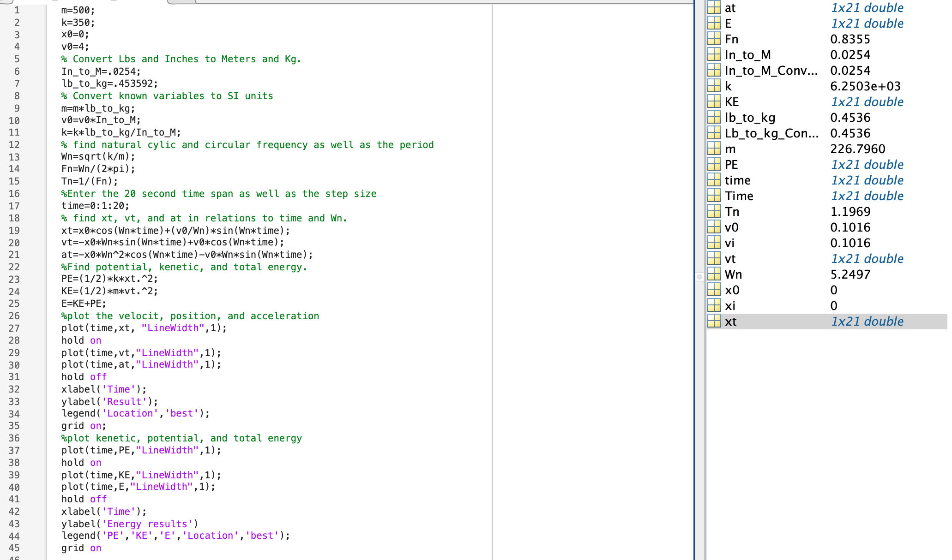Click the icon for variable Wn
The height and width of the screenshot is (560, 952).
coord(714,274)
